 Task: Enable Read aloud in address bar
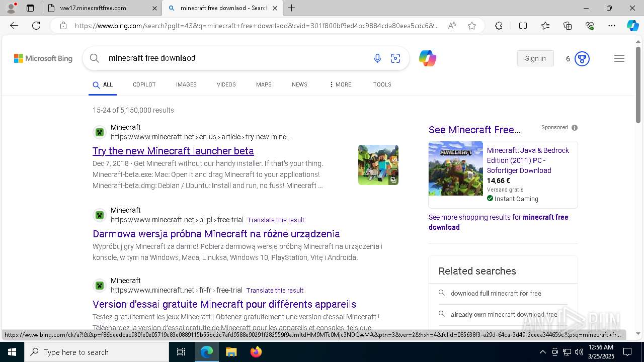[452, 26]
